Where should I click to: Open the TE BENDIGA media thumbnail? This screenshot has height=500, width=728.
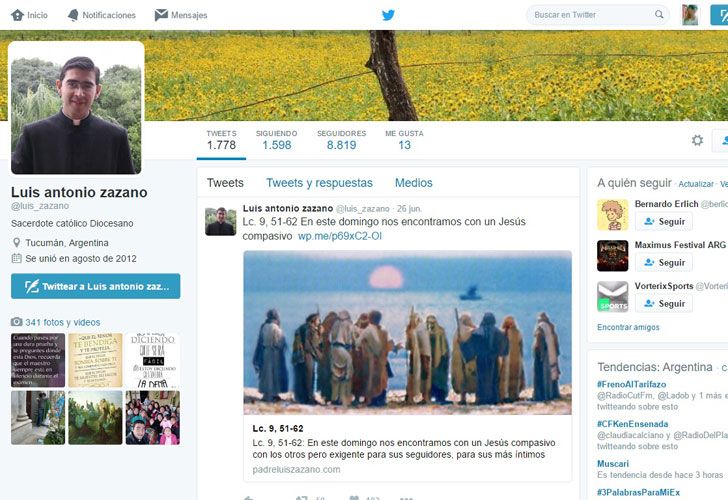pos(95,360)
